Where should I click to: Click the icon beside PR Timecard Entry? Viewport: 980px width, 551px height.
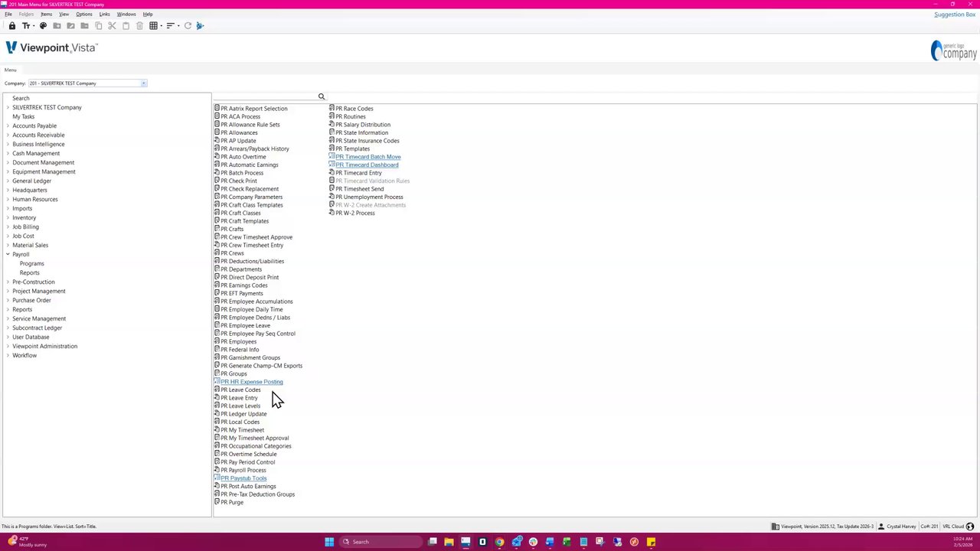pos(332,173)
